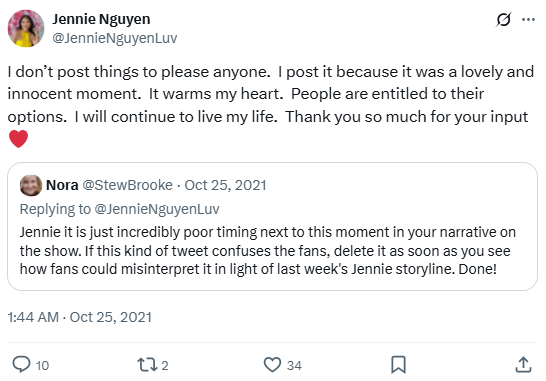Open the three-dot more options menu
This screenshot has width=546, height=381.
click(x=529, y=20)
